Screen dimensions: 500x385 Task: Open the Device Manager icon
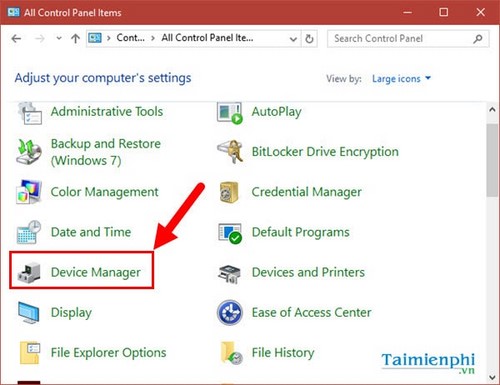coord(29,273)
